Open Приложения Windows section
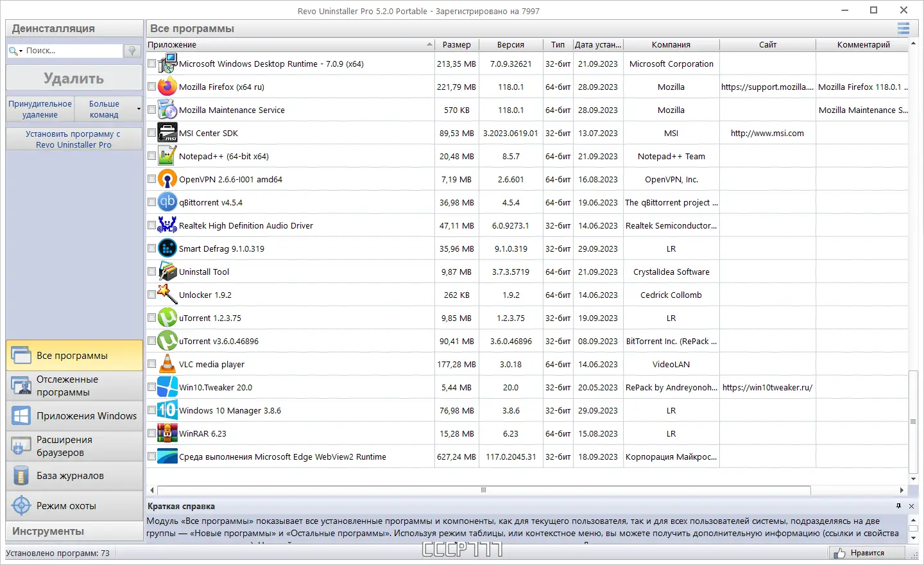 click(74, 416)
